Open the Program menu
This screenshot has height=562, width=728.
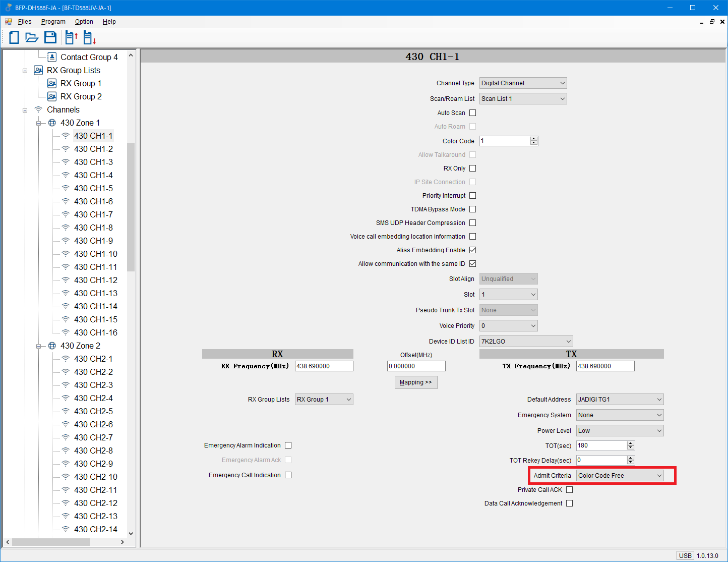tap(53, 22)
